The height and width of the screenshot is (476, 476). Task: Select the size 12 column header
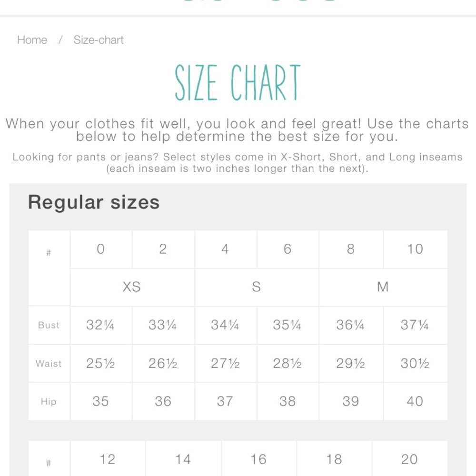[x=108, y=459]
